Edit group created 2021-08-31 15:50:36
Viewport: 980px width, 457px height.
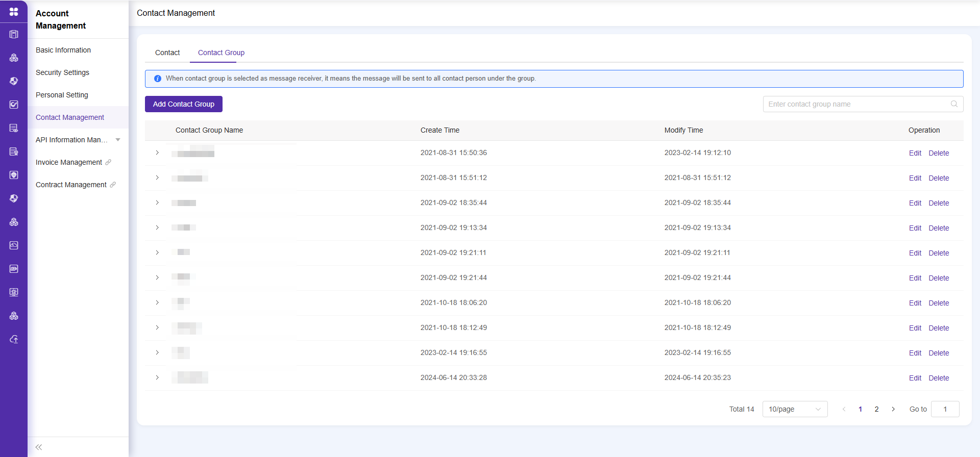[915, 153]
